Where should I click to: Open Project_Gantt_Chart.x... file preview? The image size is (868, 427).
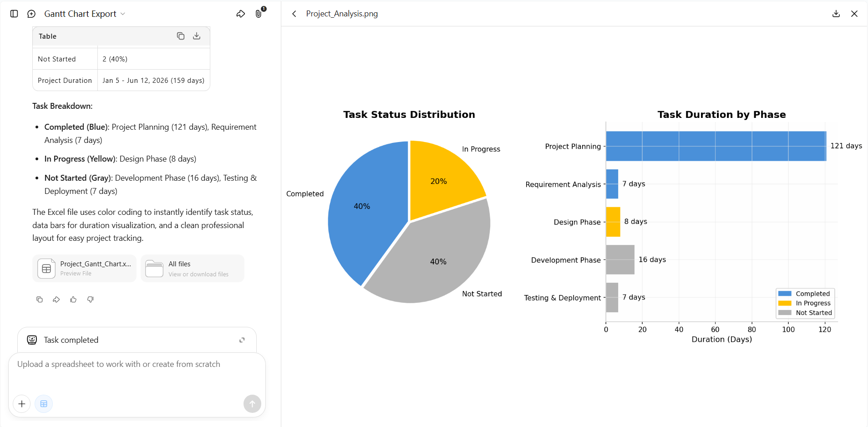coord(85,268)
